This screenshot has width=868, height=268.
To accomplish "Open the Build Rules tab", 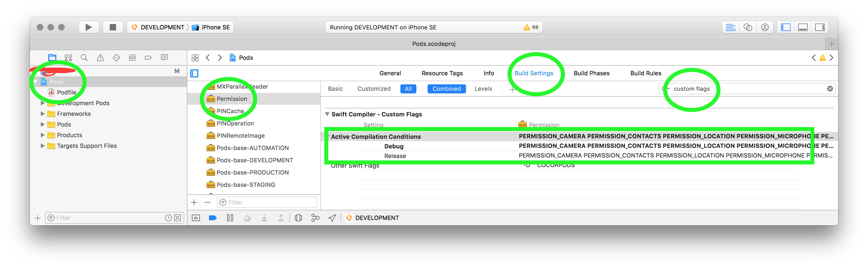I will coord(646,73).
